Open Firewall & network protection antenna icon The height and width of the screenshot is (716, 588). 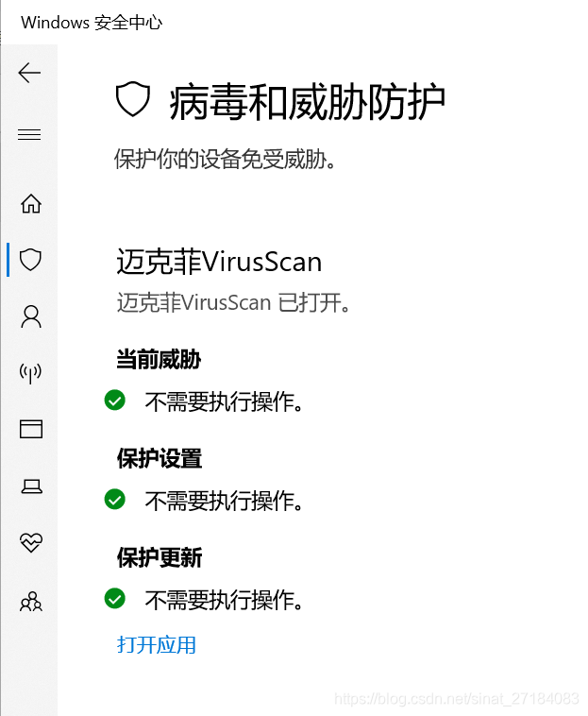[30, 373]
